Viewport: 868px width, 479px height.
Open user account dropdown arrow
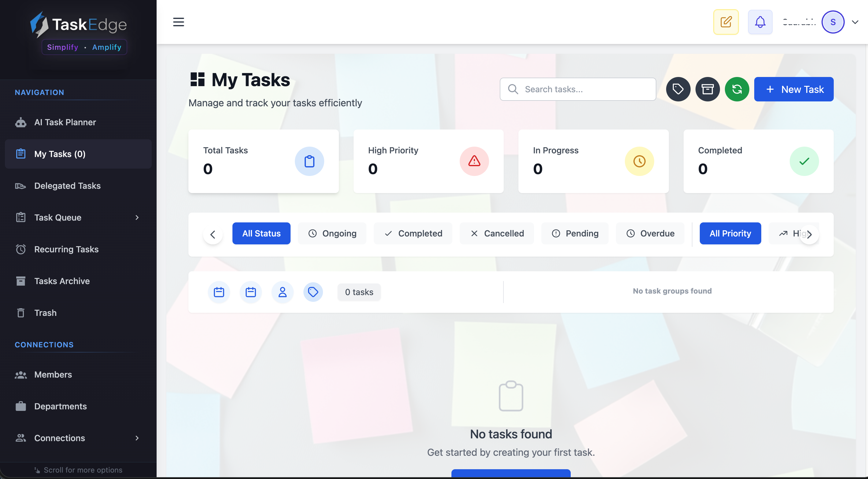(x=855, y=22)
